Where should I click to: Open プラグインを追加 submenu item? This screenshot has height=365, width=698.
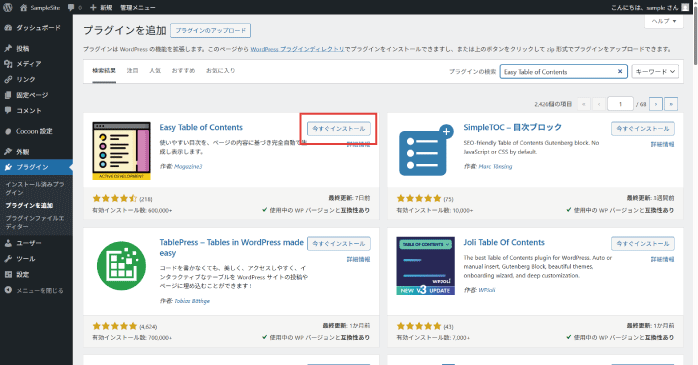pyautogui.click(x=29, y=206)
